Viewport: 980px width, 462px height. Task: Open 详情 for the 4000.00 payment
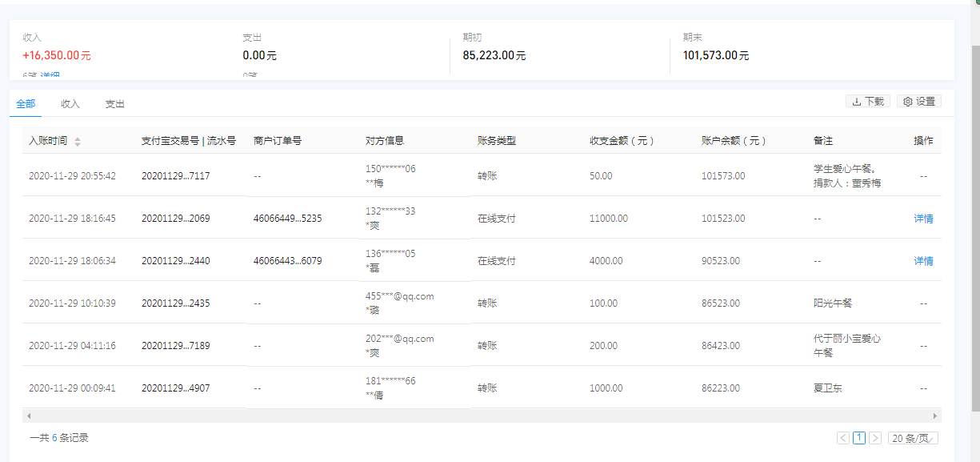point(923,261)
